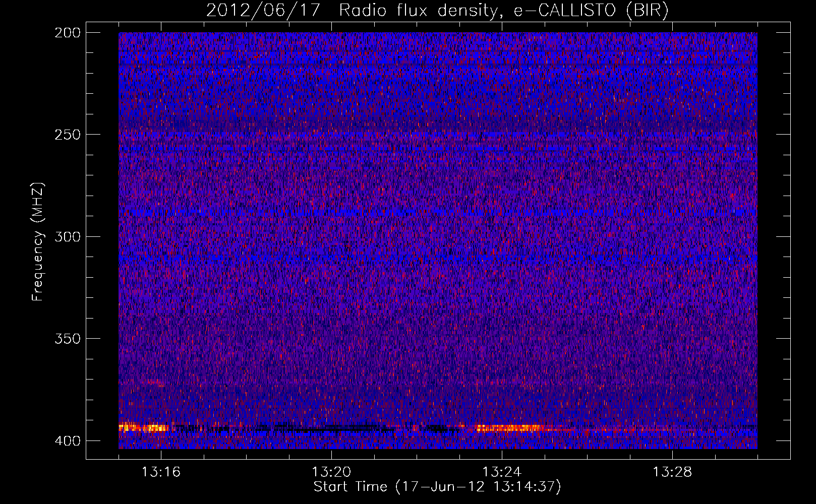Click the 'Frequency (MHZ)' axis label
Viewport: 816px width, 504px height.
coord(38,241)
